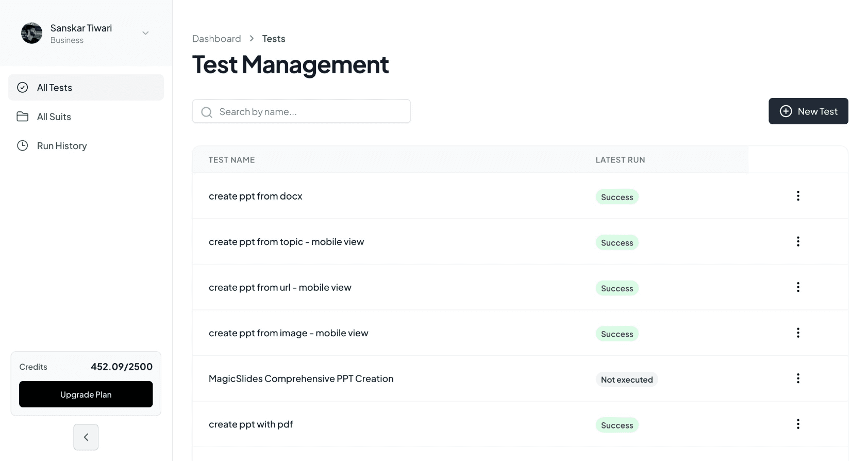
Task: Open options for create ppt from image row
Action: pos(798,333)
